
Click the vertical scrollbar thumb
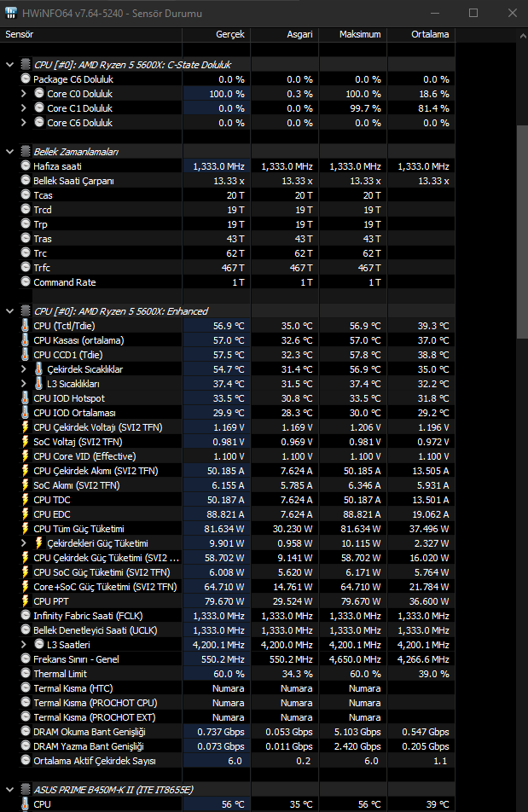(x=522, y=232)
